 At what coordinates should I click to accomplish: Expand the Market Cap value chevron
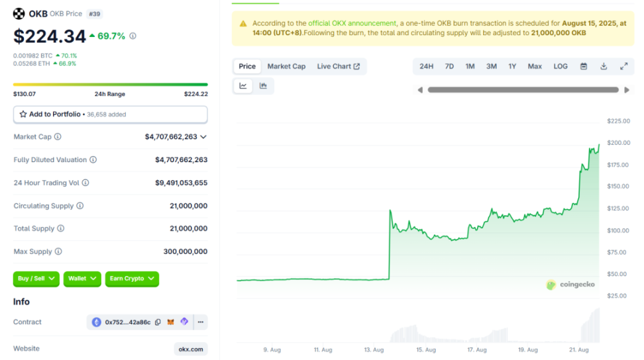coord(203,137)
